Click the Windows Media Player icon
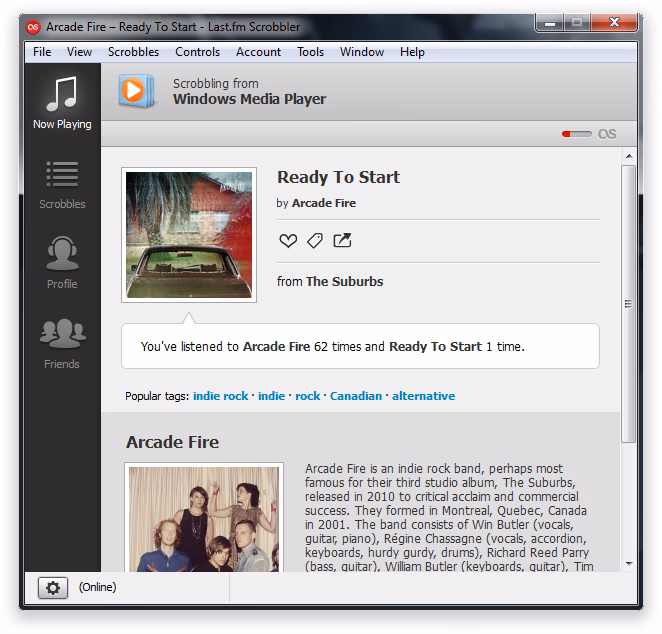 pyautogui.click(x=136, y=90)
